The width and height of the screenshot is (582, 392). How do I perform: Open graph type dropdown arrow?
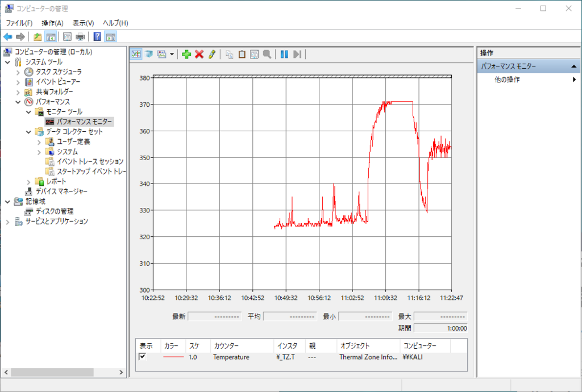coord(172,55)
